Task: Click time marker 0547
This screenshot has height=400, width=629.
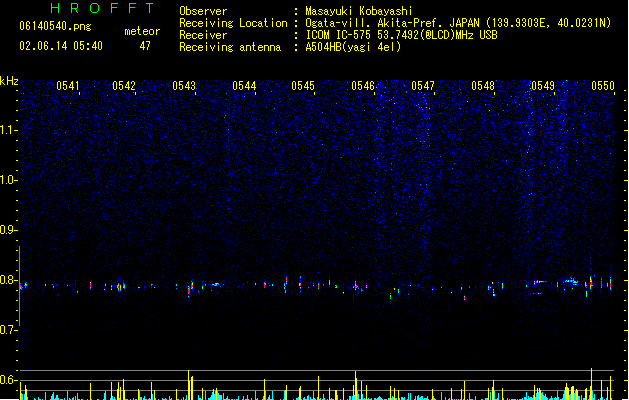Action: click(x=423, y=86)
